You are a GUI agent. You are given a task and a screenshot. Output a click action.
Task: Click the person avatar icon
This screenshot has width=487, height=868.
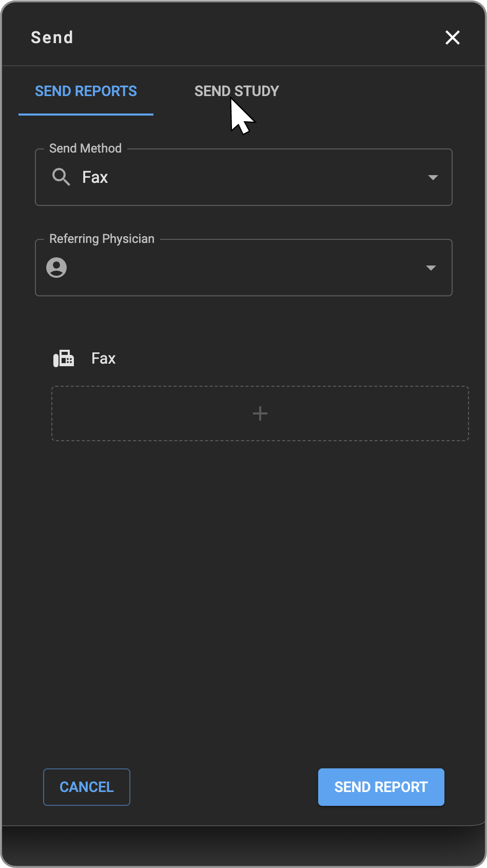[56, 268]
